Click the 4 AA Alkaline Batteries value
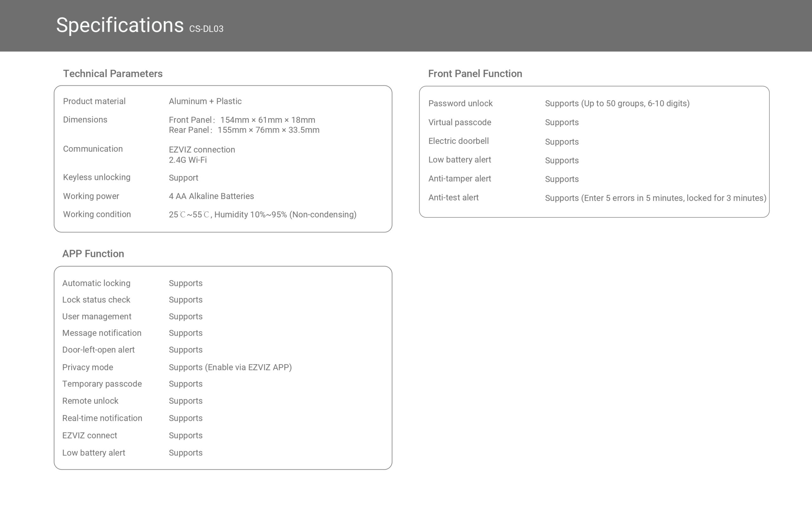This screenshot has width=812, height=507. click(211, 196)
